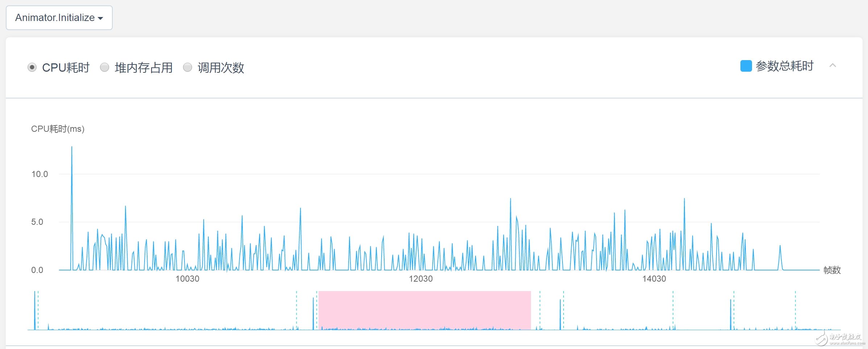868x349 pixels.
Task: Click the pink selected range in overview
Action: tap(424, 310)
